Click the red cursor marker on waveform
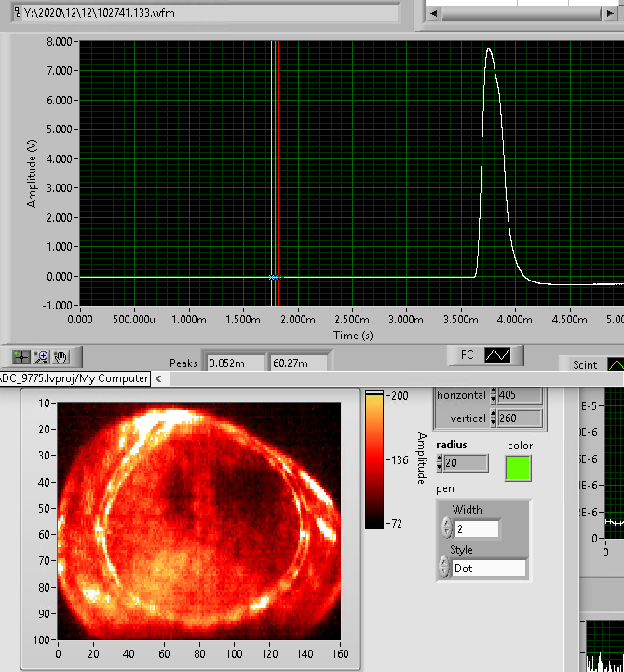 point(278,277)
